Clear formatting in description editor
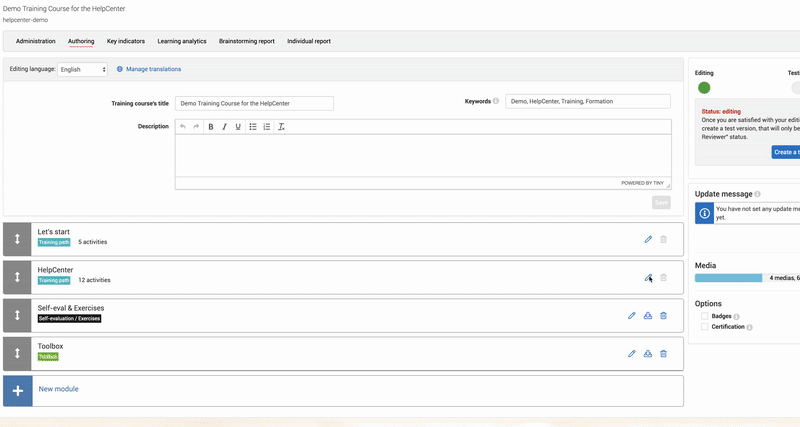800x427 pixels. click(x=281, y=127)
